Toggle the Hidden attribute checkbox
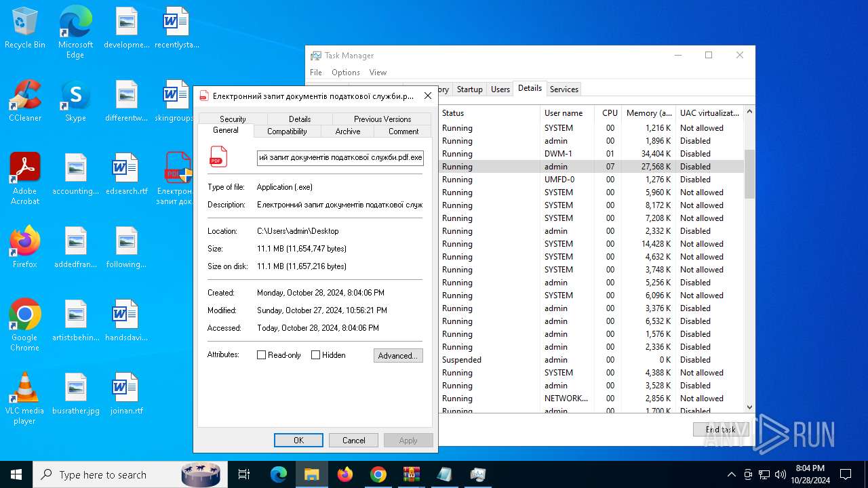868x488 pixels. (315, 355)
